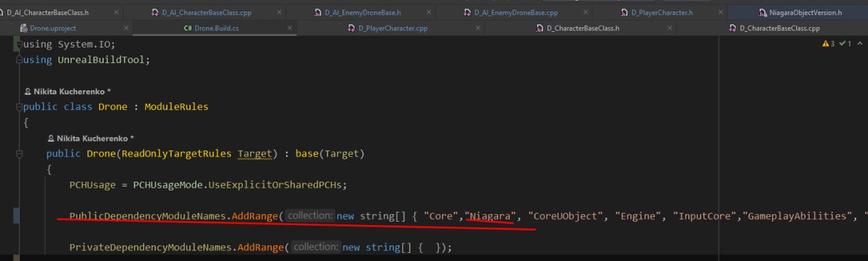868x261 pixels.
Task: Close the D_AI_EnemyDroneBase.cpp tab
Action: [x=585, y=12]
